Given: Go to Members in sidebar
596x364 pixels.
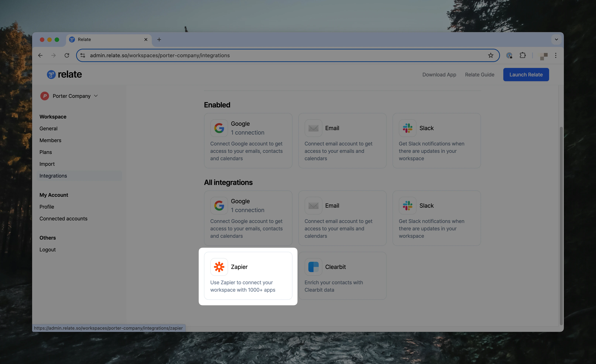Looking at the screenshot, I should [50, 140].
